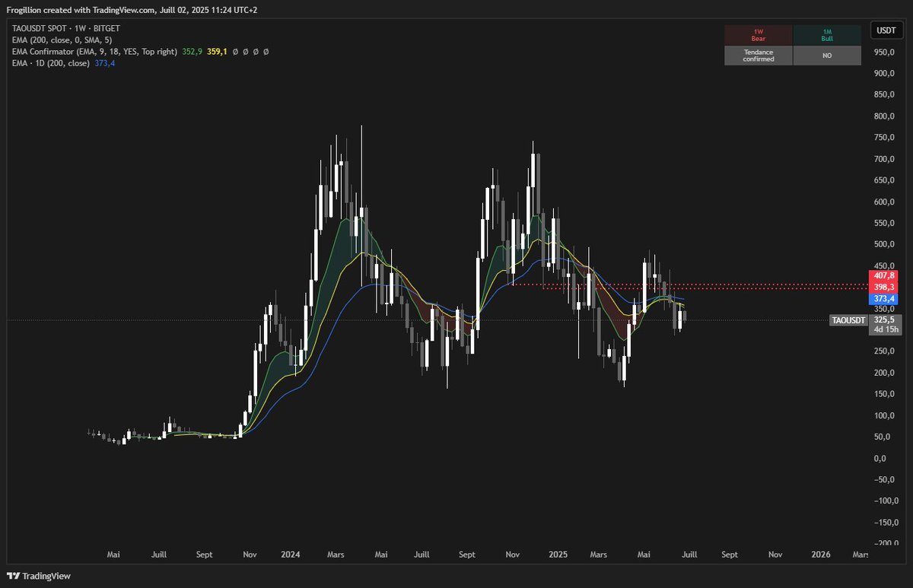Click the red 398,3 price label
The height and width of the screenshot is (588, 913).
point(884,287)
